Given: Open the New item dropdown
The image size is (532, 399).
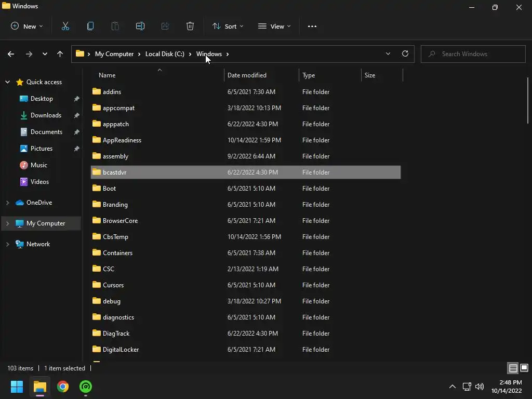Looking at the screenshot, I should point(27,26).
